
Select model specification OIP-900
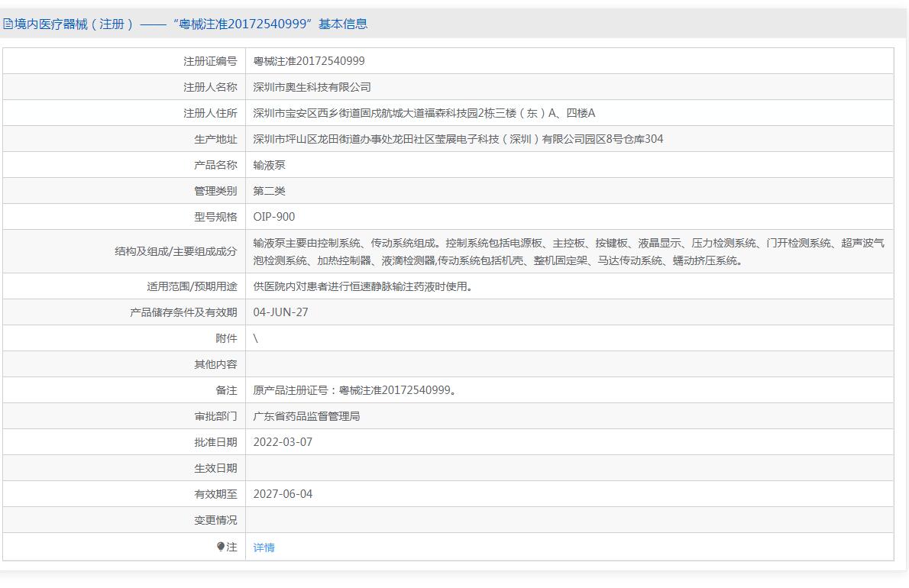tap(273, 217)
